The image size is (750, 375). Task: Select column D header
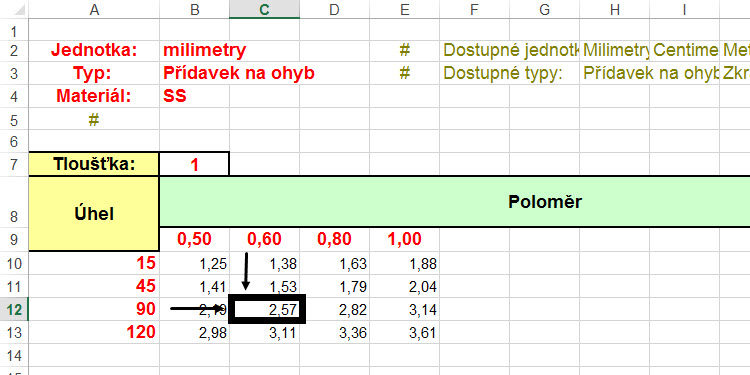click(x=334, y=10)
